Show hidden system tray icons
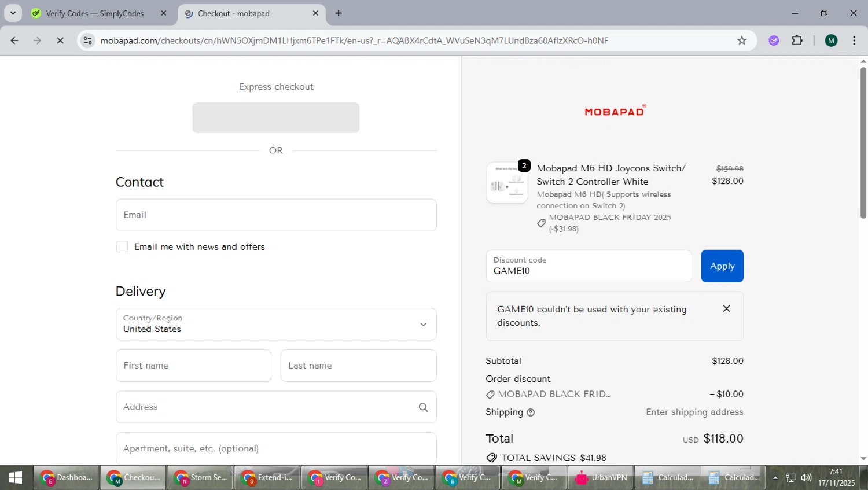This screenshot has width=868, height=490. click(775, 478)
